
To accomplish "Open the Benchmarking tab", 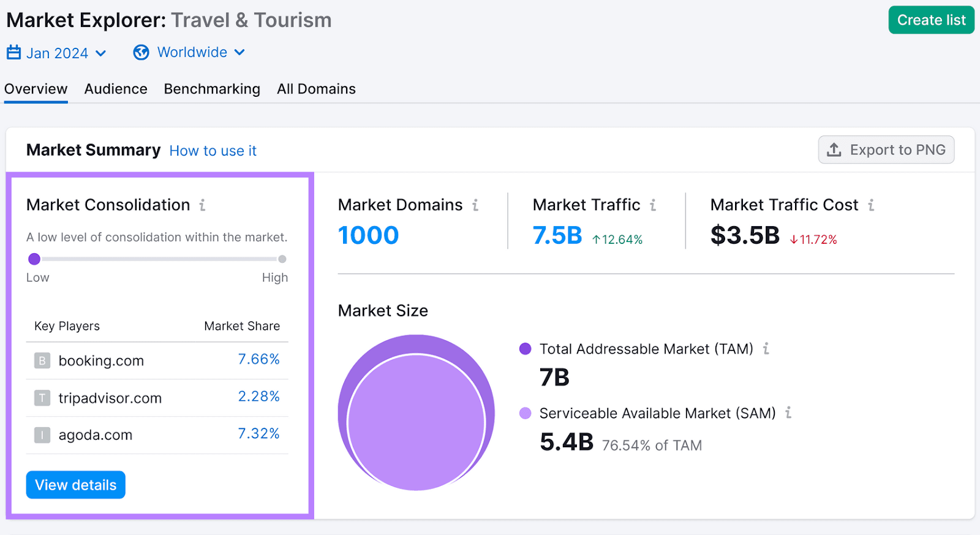I will click(x=212, y=89).
